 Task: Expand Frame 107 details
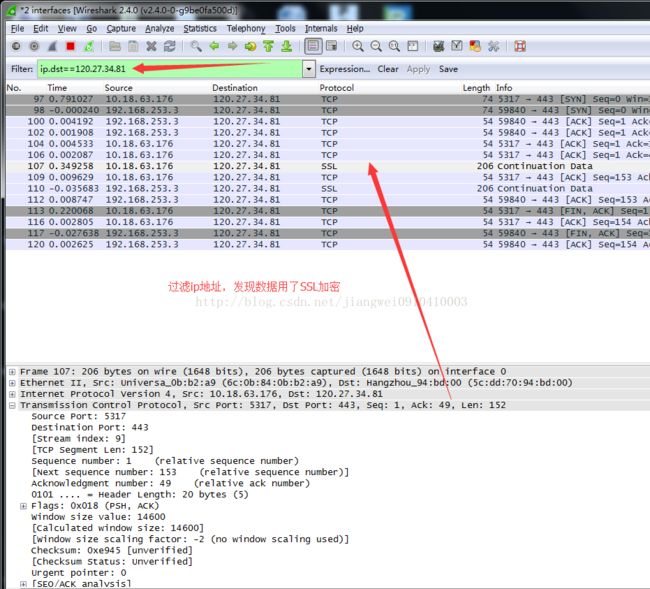point(12,372)
